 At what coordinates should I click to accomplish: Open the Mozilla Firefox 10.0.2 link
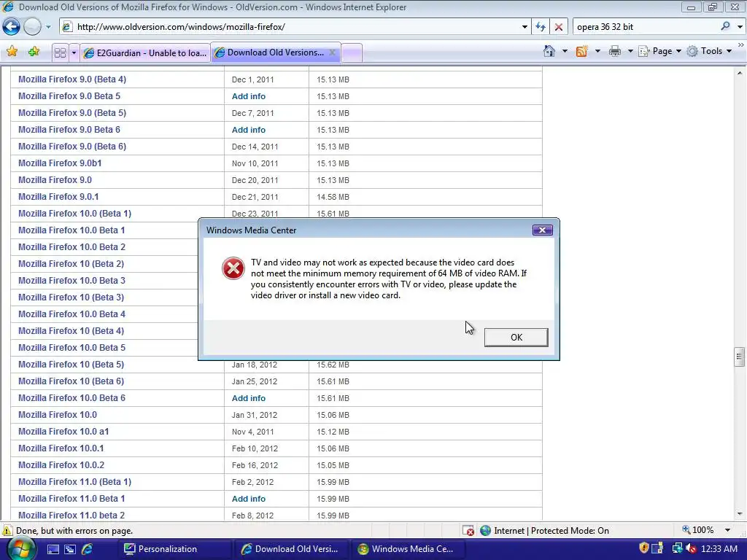coord(61,464)
